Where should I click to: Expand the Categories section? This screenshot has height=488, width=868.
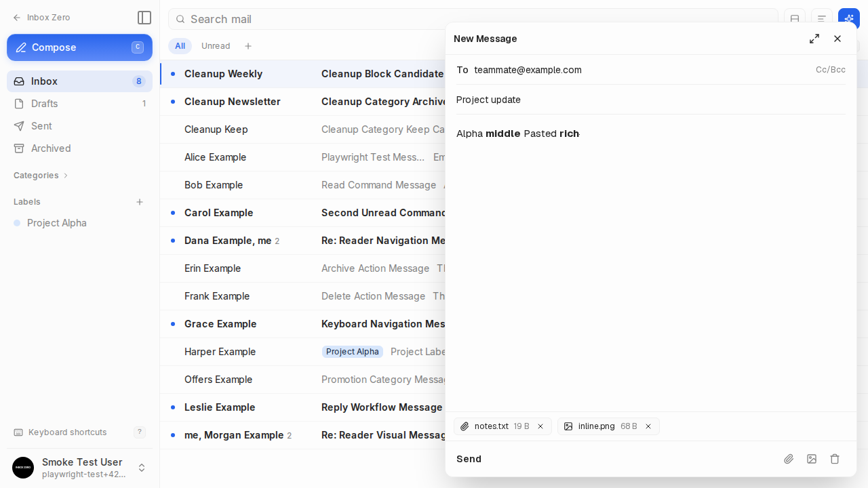(x=41, y=176)
